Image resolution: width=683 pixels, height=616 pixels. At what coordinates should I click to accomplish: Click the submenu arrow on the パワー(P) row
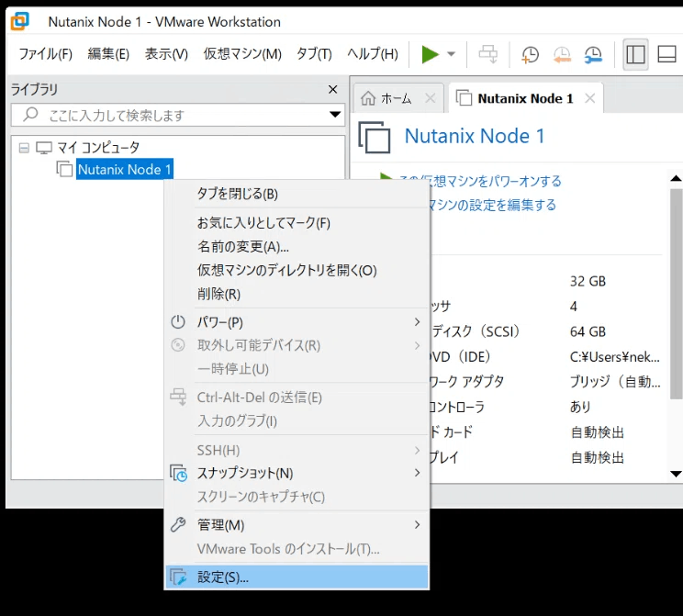pyautogui.click(x=417, y=322)
